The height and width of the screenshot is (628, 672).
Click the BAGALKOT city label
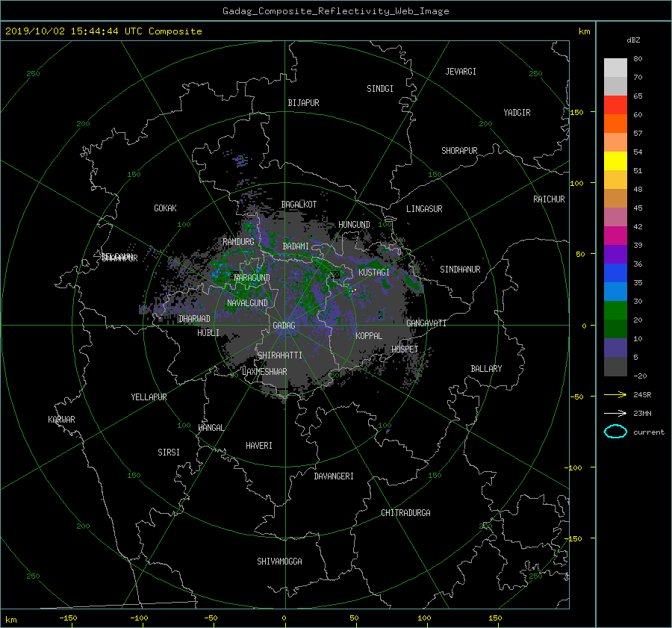click(299, 205)
